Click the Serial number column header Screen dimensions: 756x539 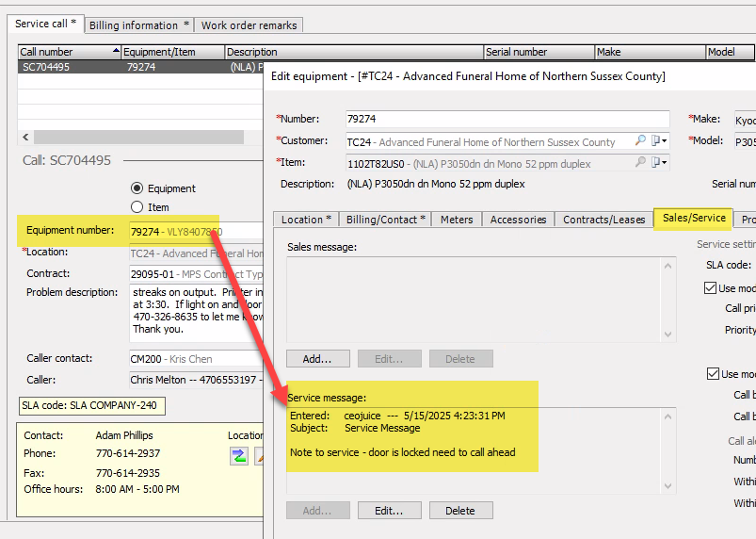(x=539, y=52)
